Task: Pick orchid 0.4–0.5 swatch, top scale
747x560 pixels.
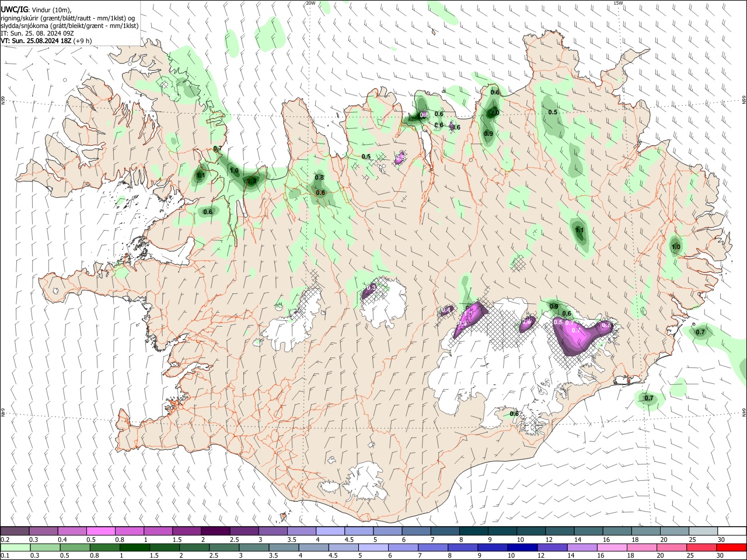Action: 72,531
